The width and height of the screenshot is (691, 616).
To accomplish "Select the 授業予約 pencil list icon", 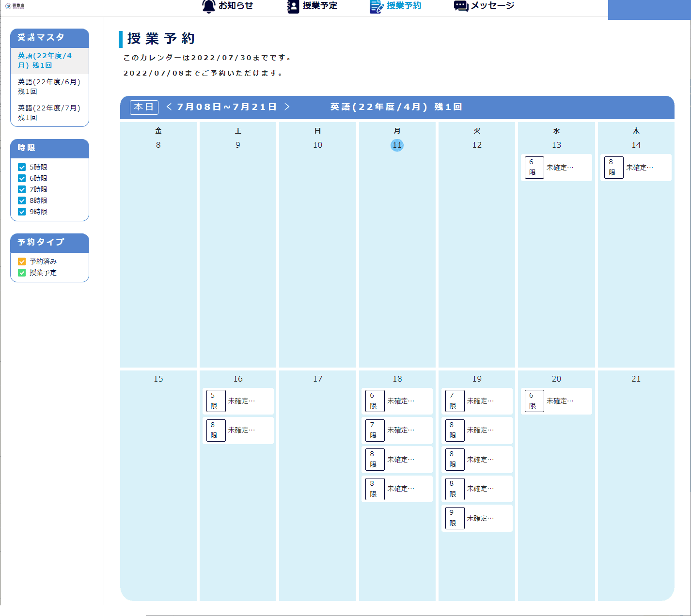I will click(377, 6).
